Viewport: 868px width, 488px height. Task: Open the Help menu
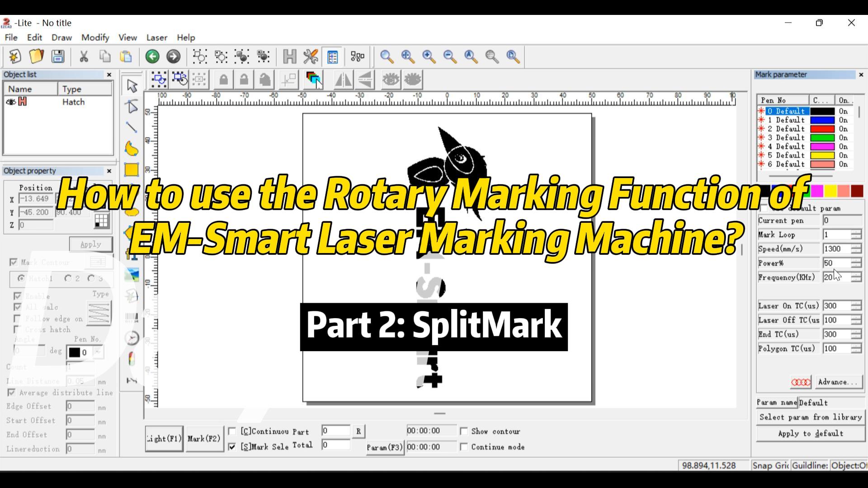click(x=186, y=38)
